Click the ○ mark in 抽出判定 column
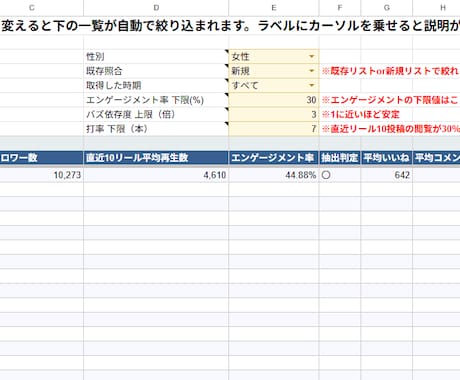This screenshot has height=380, width=460. coord(326,175)
